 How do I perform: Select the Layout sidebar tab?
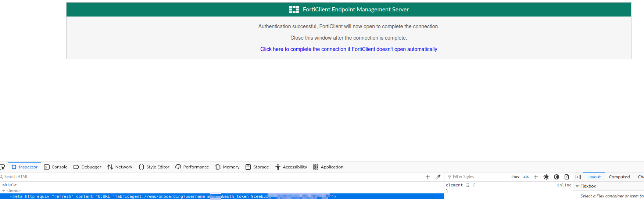pos(594,177)
